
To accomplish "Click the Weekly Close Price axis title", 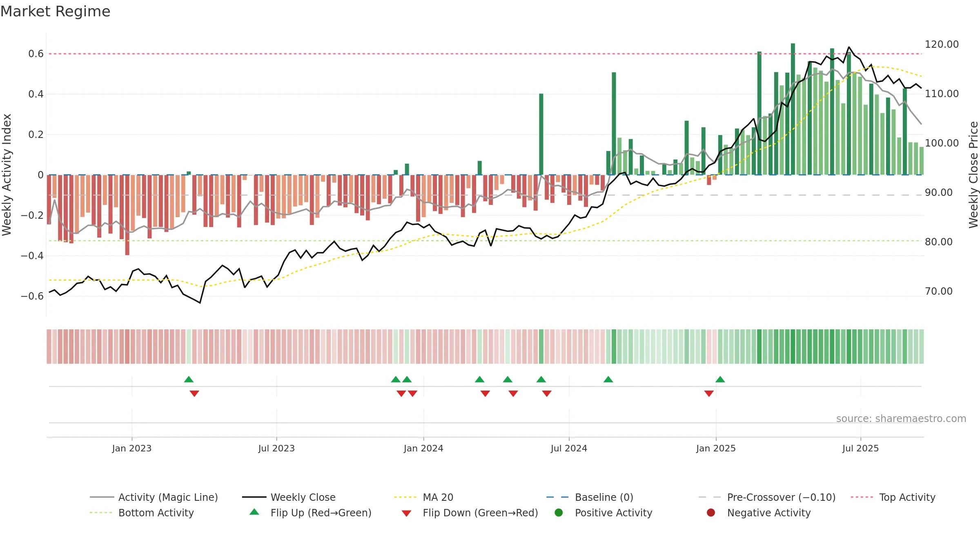I will tap(973, 175).
